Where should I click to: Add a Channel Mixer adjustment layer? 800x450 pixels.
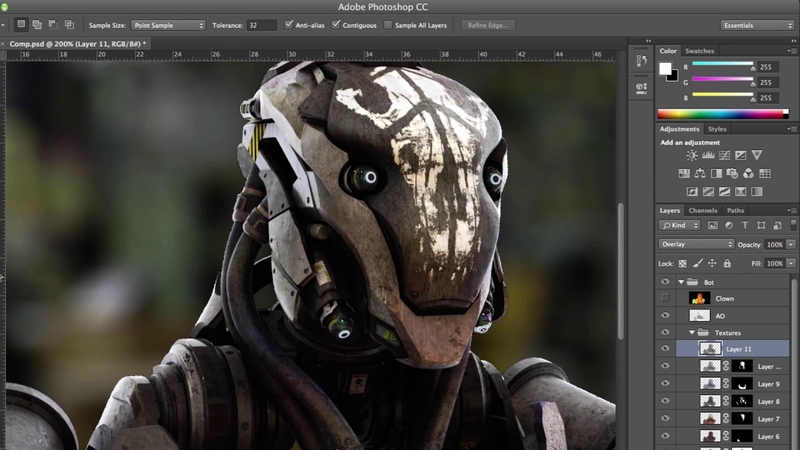pos(748,173)
